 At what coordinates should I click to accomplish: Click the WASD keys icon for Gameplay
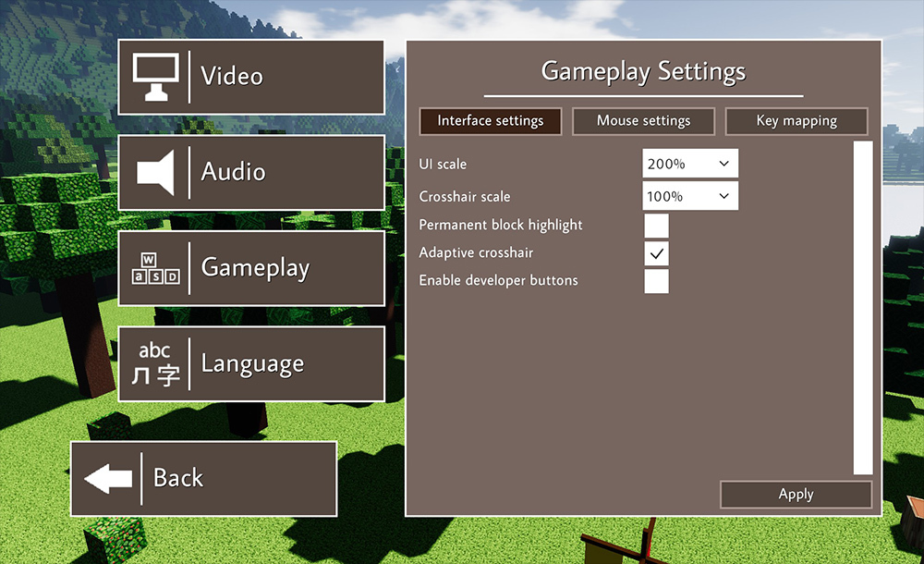[x=154, y=268]
